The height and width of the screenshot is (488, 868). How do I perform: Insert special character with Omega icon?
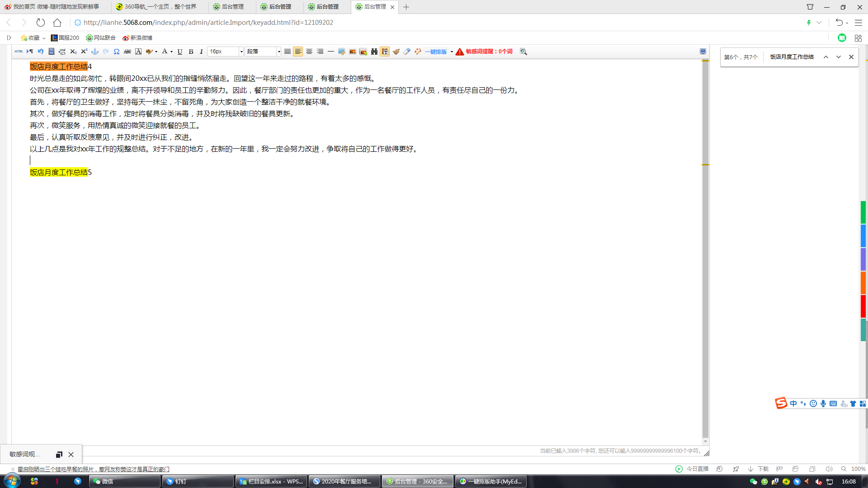click(x=117, y=52)
